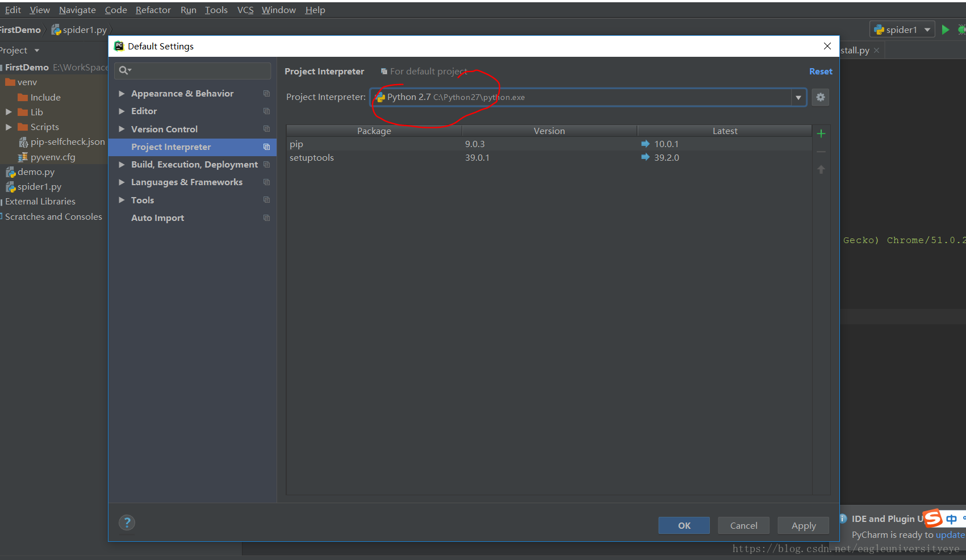Expand the Version Control section
The image size is (966, 560).
click(122, 129)
